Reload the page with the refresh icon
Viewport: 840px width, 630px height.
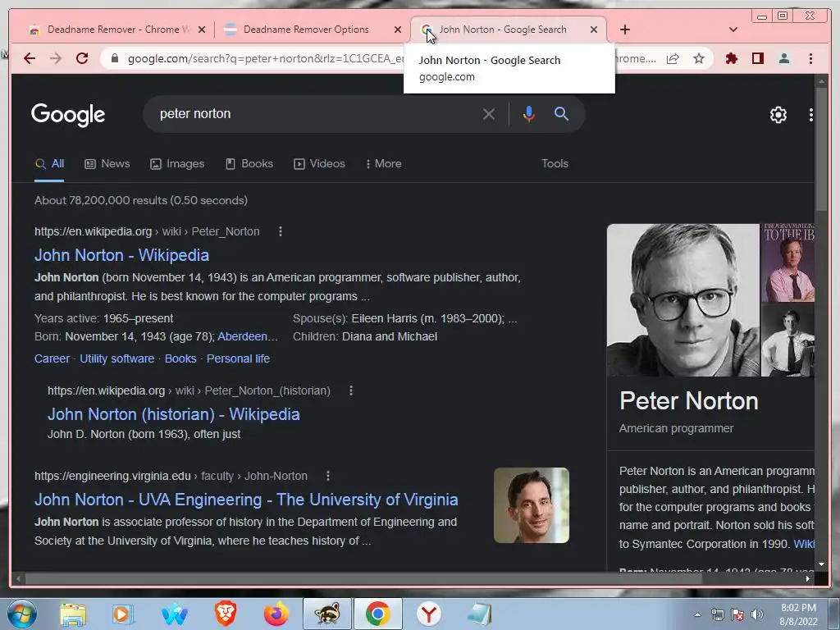(82, 58)
